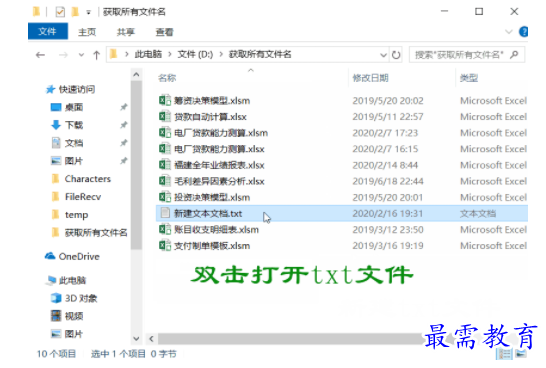Click the search magnifier icon
Image resolution: width=546 pixels, height=368 pixels.
(514, 55)
